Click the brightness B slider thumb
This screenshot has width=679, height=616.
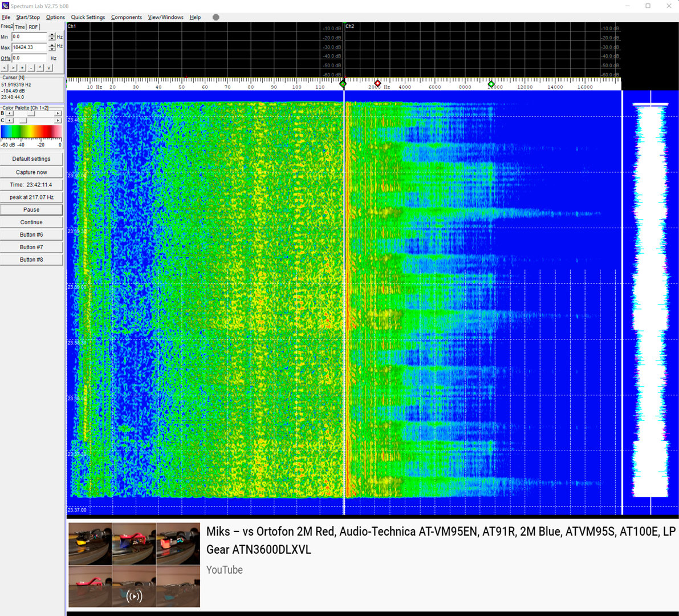click(x=31, y=114)
